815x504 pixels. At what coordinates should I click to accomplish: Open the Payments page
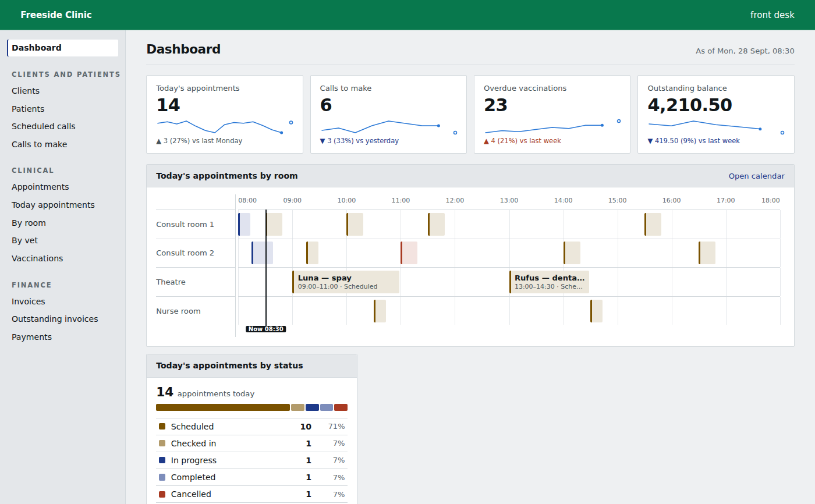click(x=31, y=337)
